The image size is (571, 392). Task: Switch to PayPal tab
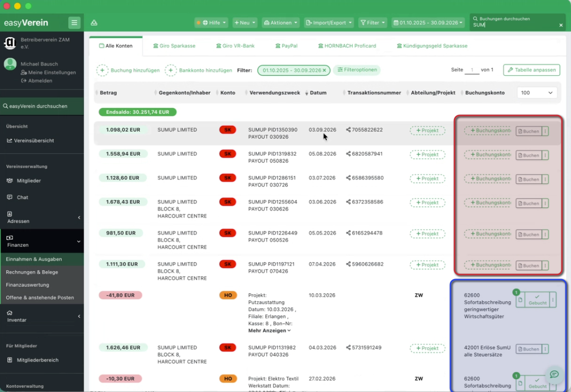point(286,46)
